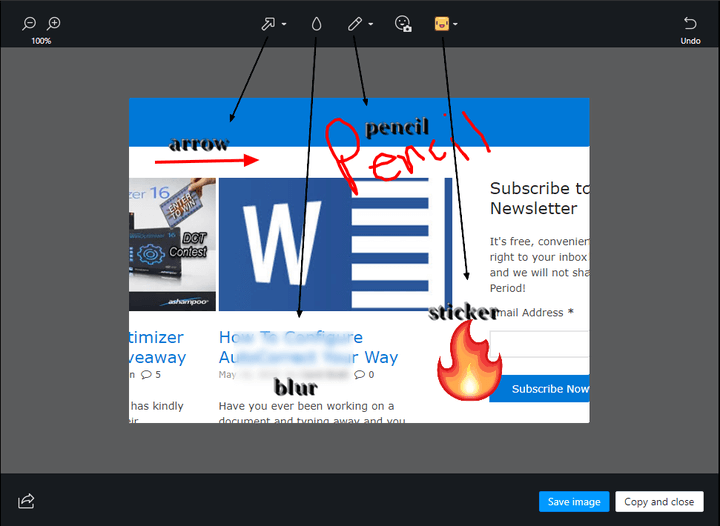Screen dimensions: 720x526
Task: Click Copy and close button
Action: click(659, 502)
